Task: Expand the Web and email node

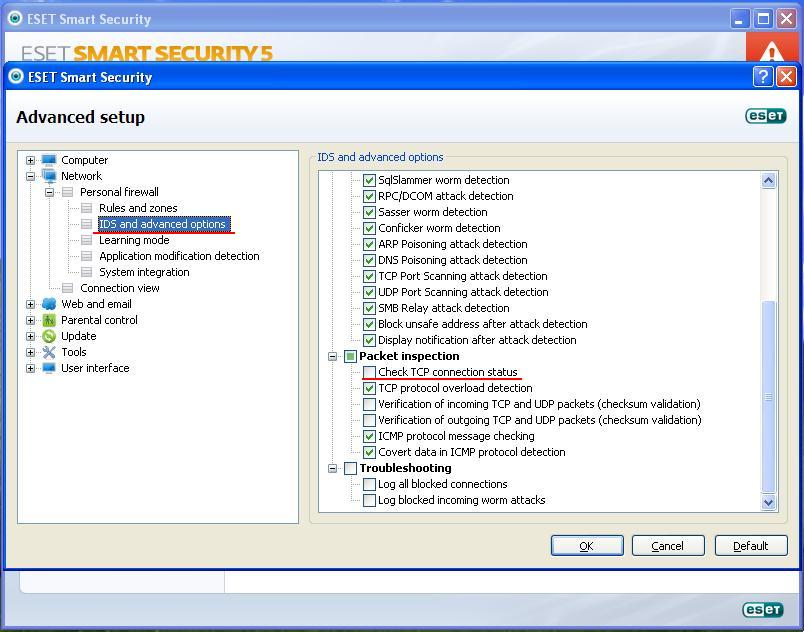Action: click(30, 304)
